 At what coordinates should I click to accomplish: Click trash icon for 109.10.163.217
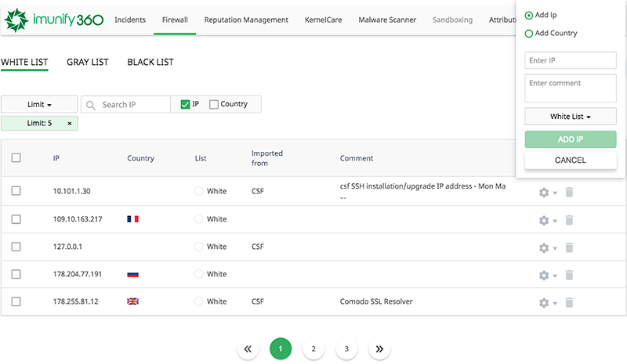[x=570, y=220]
